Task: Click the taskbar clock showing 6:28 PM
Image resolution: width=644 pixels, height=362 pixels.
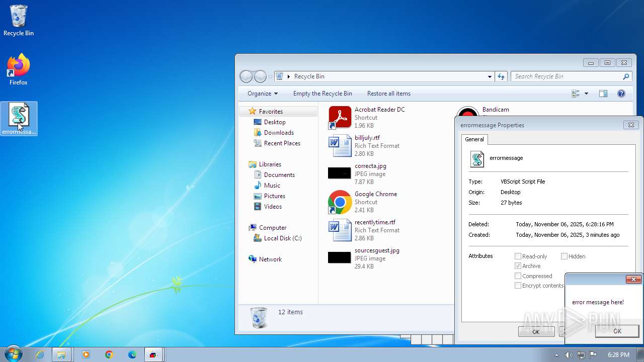Action: (618, 354)
